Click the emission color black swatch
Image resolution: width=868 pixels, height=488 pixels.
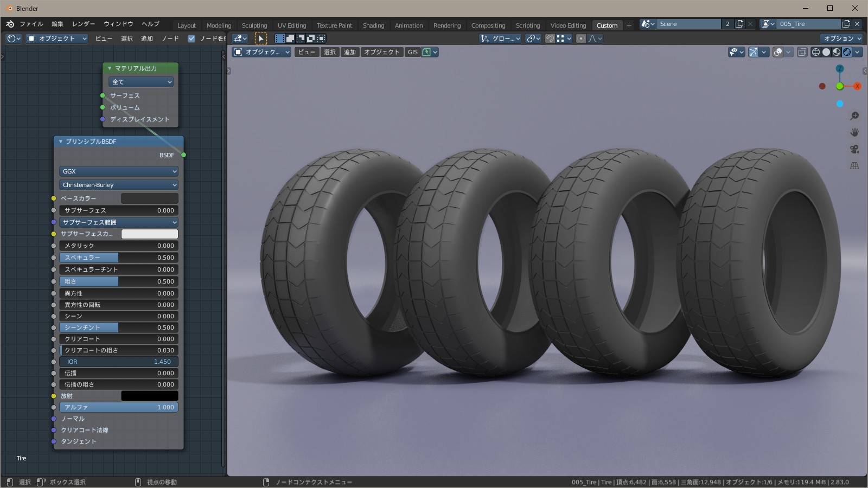click(x=149, y=396)
